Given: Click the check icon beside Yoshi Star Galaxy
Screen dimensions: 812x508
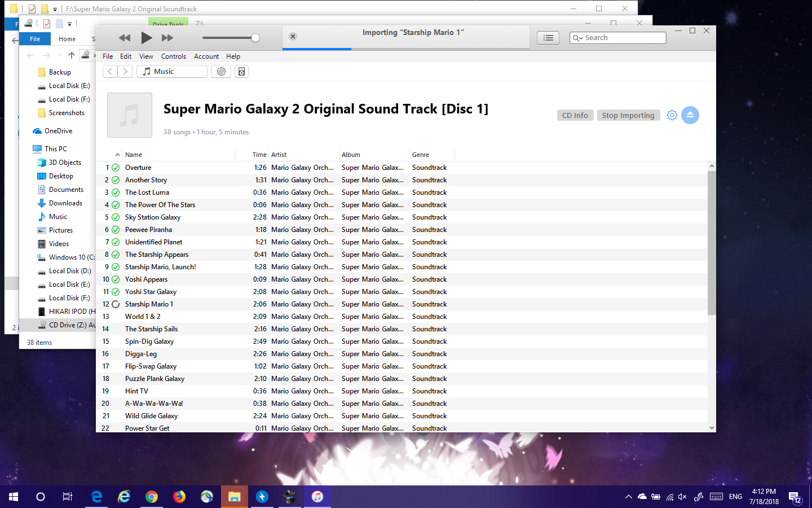Looking at the screenshot, I should coord(116,292).
